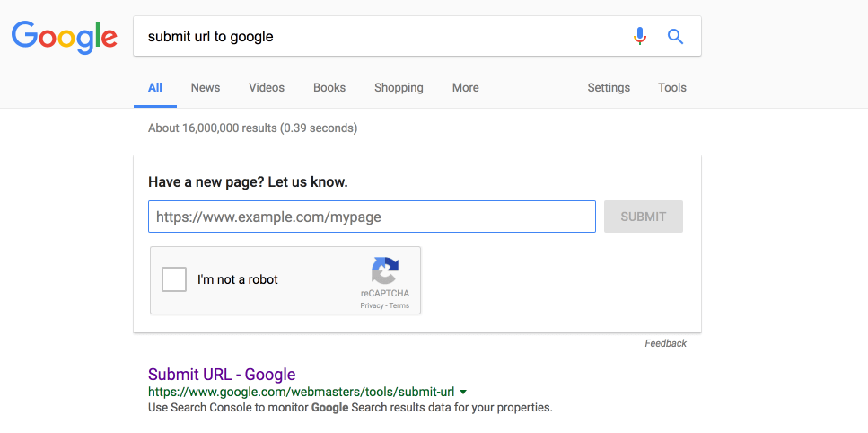Open the "Submit URL - Google" result
The height and width of the screenshot is (433, 868).
222,375
